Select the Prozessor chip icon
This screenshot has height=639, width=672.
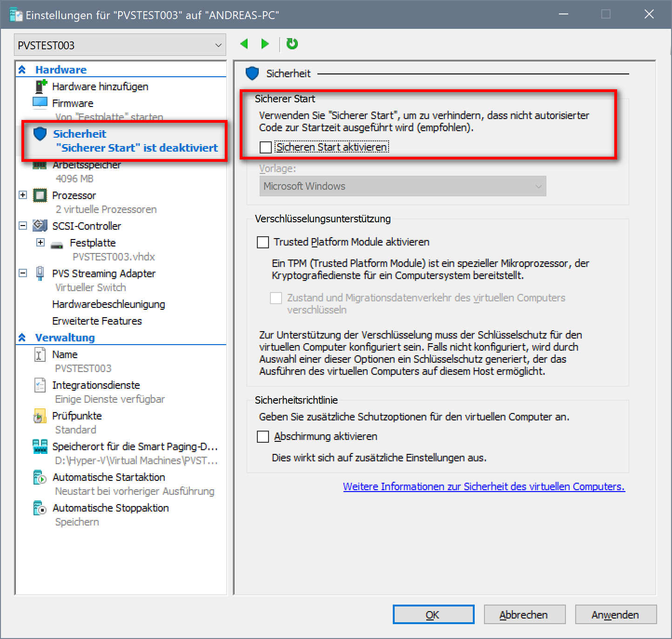pos(40,195)
